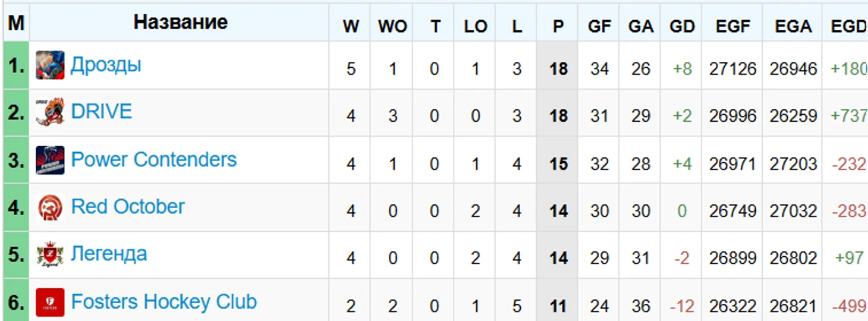Open the Red October team link
The height and width of the screenshot is (321, 868).
click(128, 207)
